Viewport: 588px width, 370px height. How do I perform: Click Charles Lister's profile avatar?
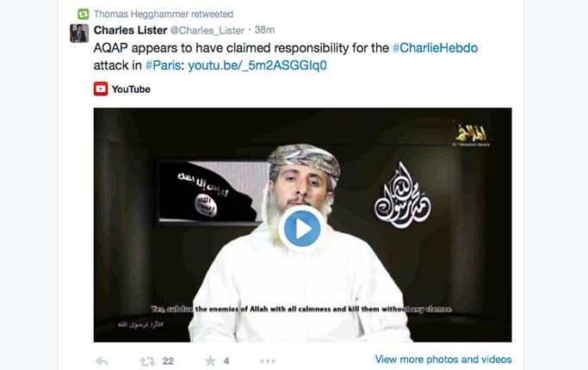coord(79,34)
